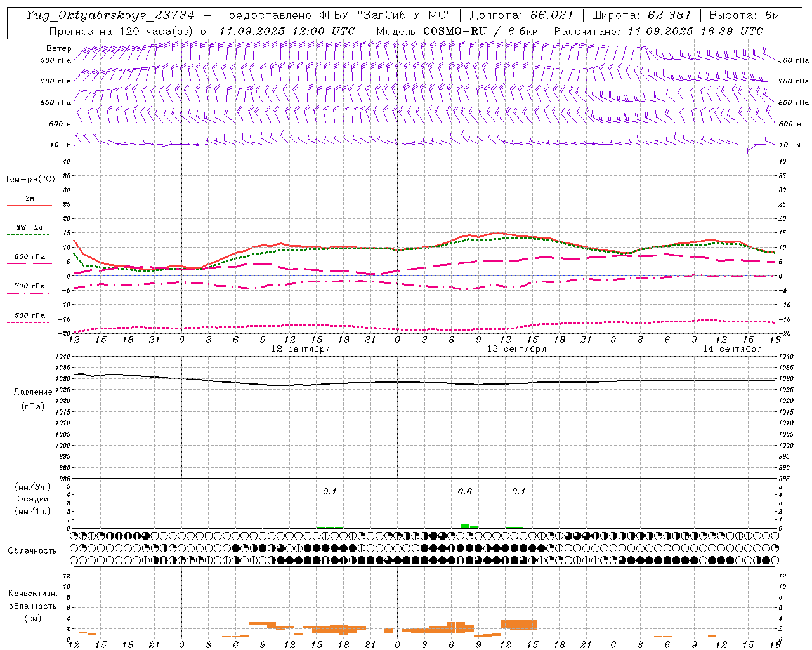Click the 'Рассчитано: 11.09.2025 16:39 UTC' text
Screen dimensions: 812x650
(658, 31)
